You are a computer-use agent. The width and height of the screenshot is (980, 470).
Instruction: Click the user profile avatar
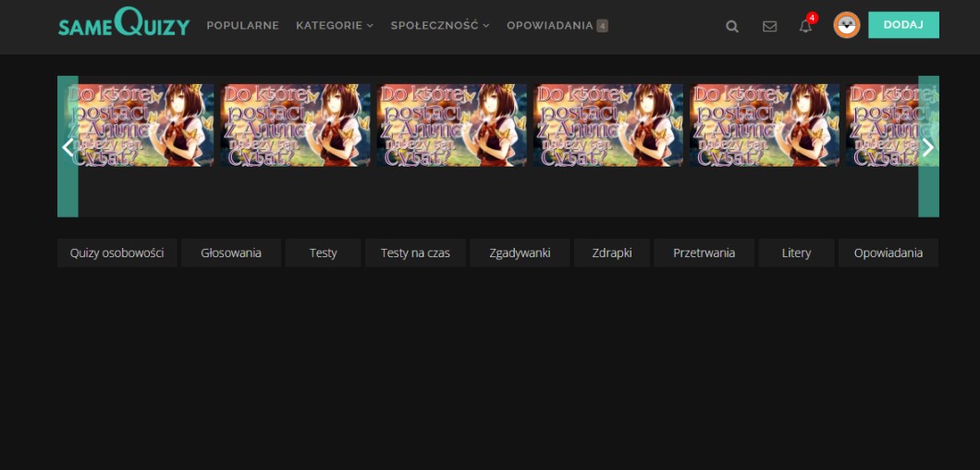click(x=846, y=25)
